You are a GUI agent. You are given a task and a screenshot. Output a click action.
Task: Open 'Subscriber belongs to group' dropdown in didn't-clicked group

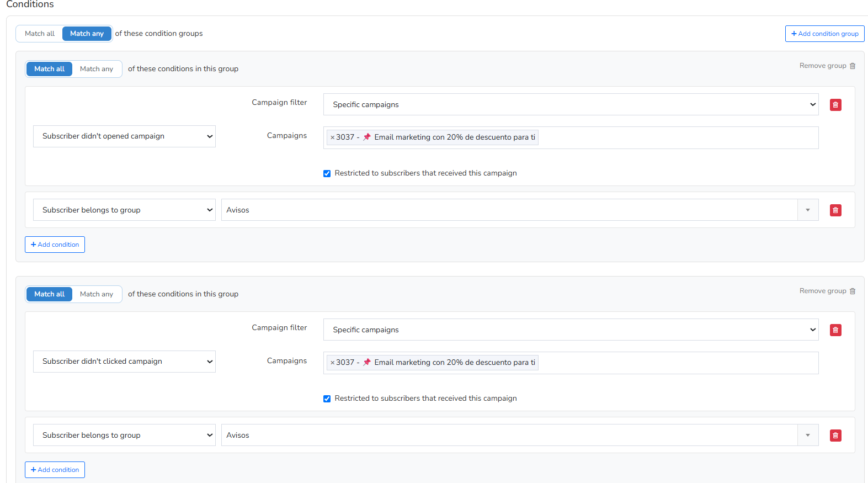coord(124,435)
